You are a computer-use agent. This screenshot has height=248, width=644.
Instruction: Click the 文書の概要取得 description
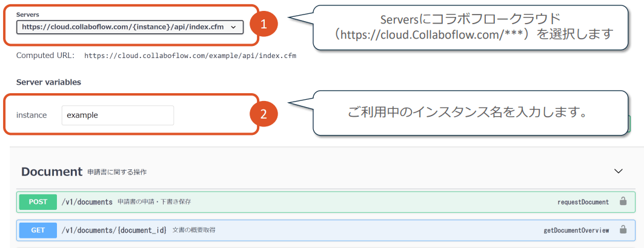pyautogui.click(x=194, y=230)
